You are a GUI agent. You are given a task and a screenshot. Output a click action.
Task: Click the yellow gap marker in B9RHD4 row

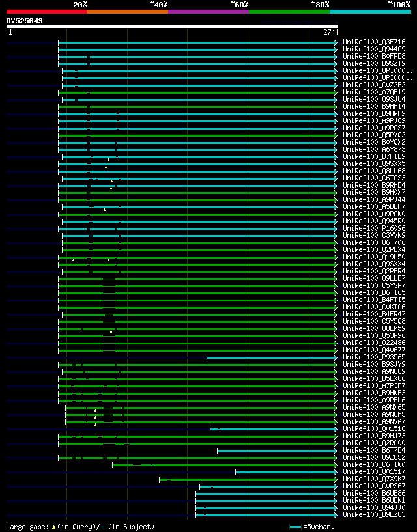111,188
